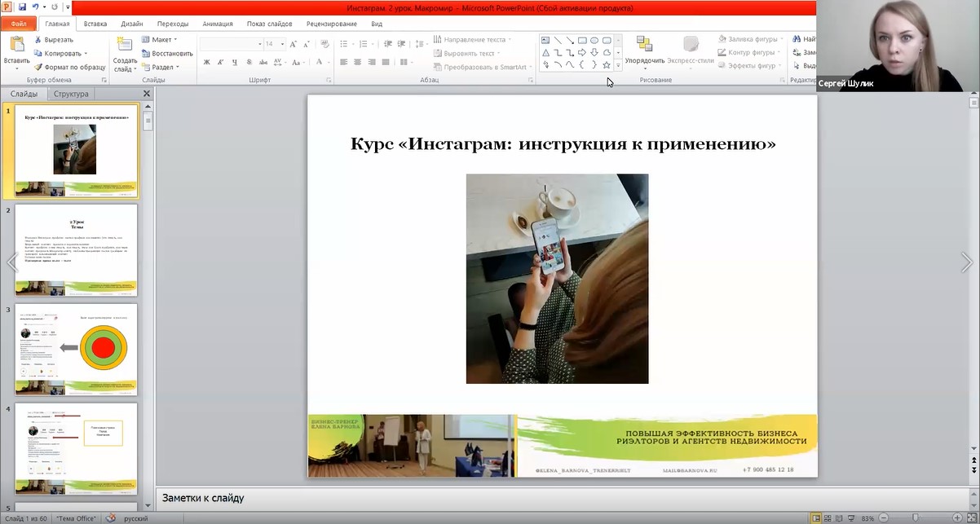This screenshot has width=980, height=524.
Task: Switch to Design (Дизайн) tab
Action: (x=132, y=24)
